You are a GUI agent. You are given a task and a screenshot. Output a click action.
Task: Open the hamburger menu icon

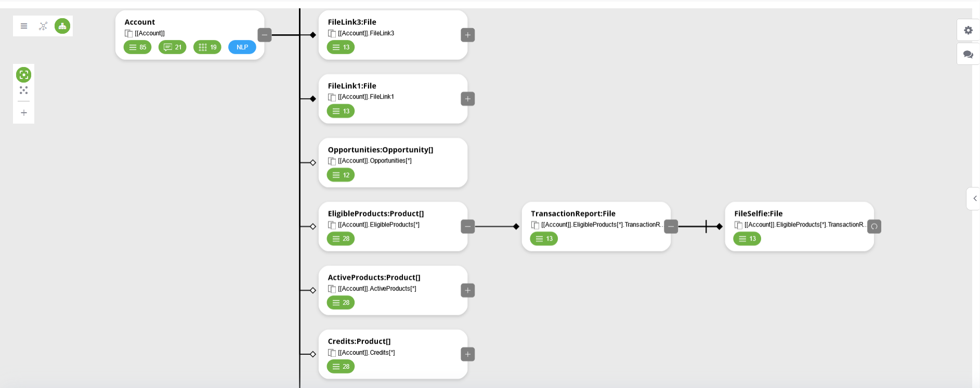point(24,26)
